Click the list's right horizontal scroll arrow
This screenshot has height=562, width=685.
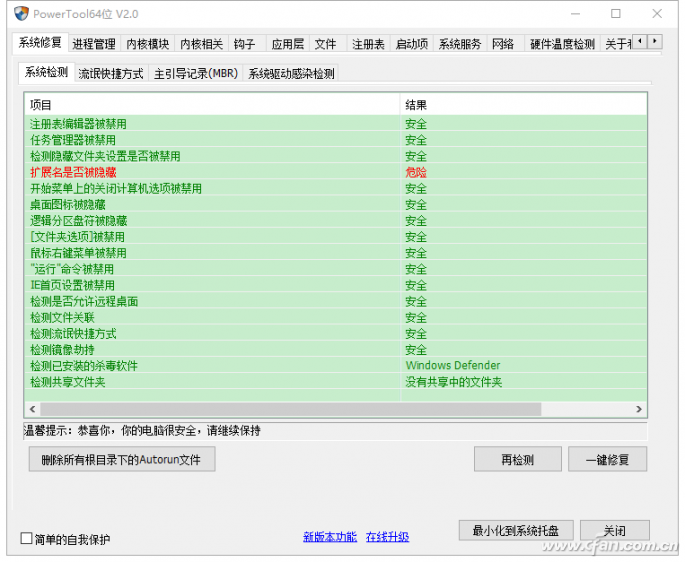click(639, 410)
